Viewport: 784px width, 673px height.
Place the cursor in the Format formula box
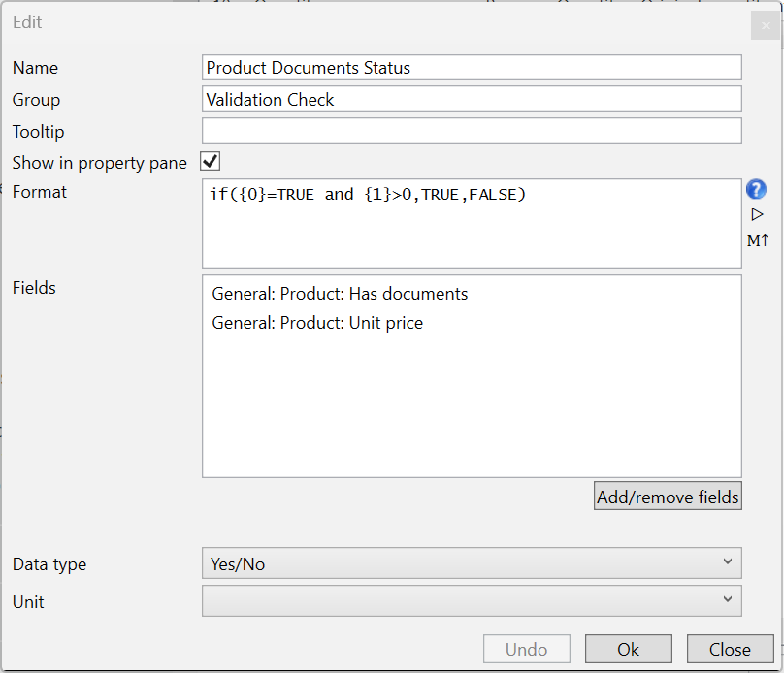[x=472, y=233]
